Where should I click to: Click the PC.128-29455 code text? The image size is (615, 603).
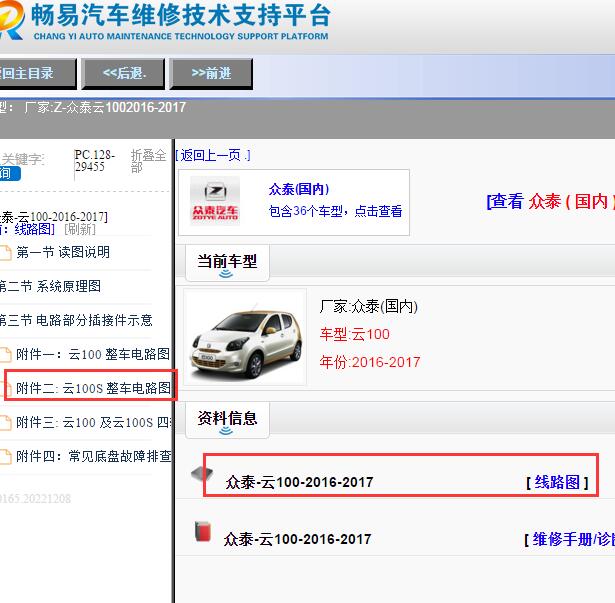(x=95, y=161)
